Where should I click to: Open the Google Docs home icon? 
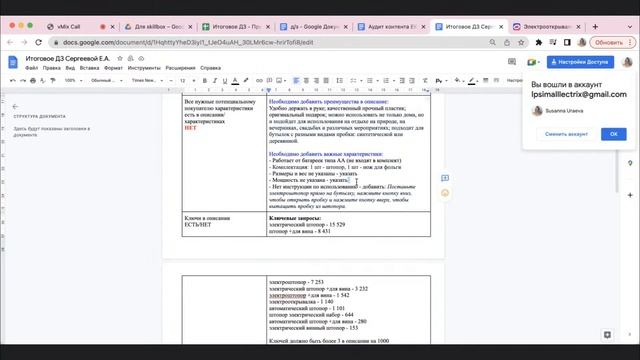pyautogui.click(x=13, y=62)
